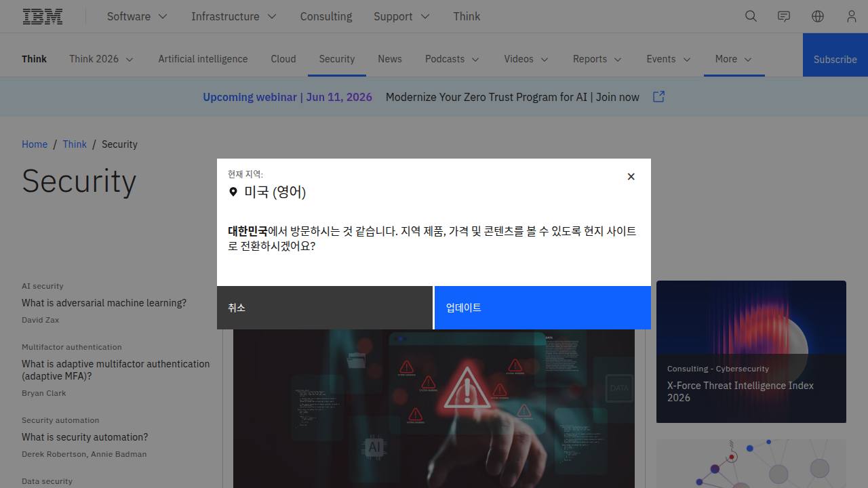Image resolution: width=868 pixels, height=488 pixels.
Task: Click the network graph card thumbnail
Action: (x=751, y=464)
